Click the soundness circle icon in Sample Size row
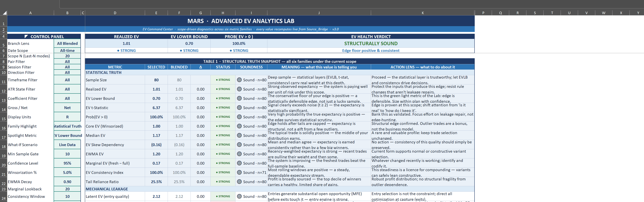Screen dimensions: 644x202 click(x=239, y=80)
